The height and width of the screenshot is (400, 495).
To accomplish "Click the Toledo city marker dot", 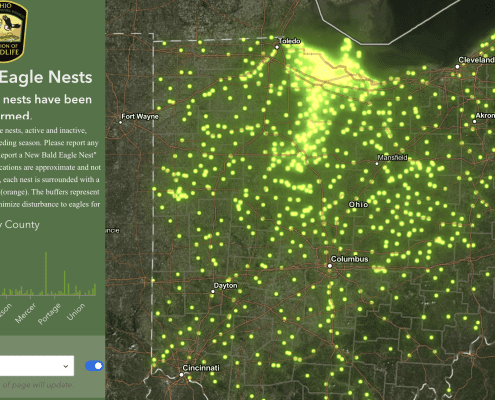I will [277, 47].
